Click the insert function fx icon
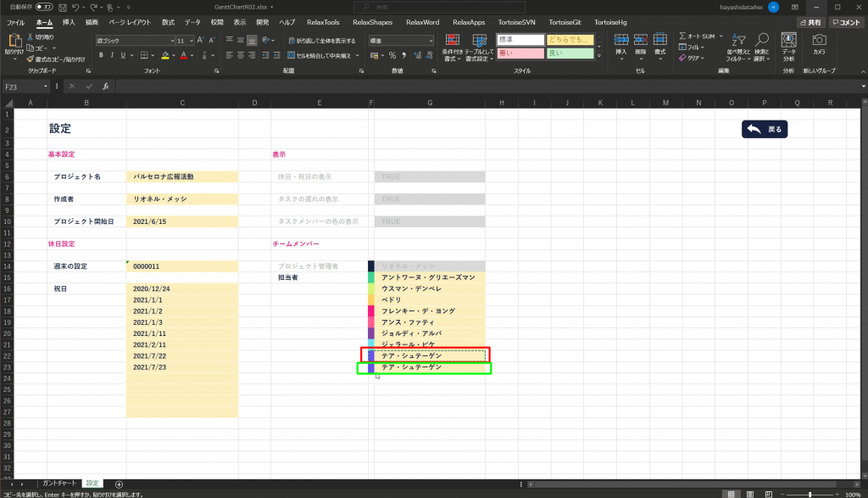This screenshot has width=868, height=498. (105, 86)
